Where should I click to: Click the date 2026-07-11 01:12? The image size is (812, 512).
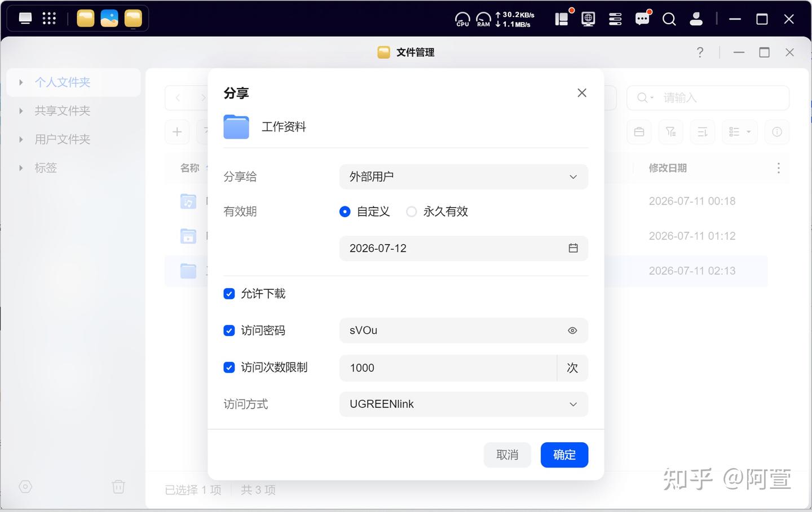692,236
